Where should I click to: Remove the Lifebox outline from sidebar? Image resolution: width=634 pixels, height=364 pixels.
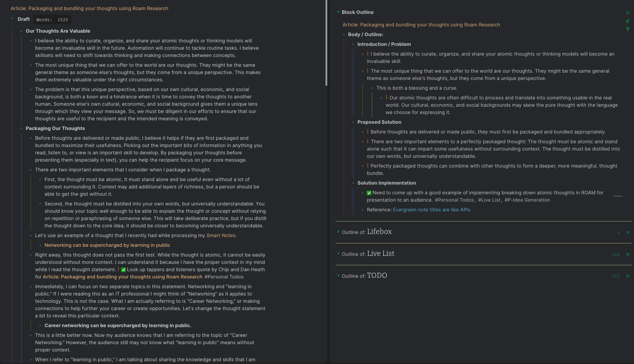point(628,233)
